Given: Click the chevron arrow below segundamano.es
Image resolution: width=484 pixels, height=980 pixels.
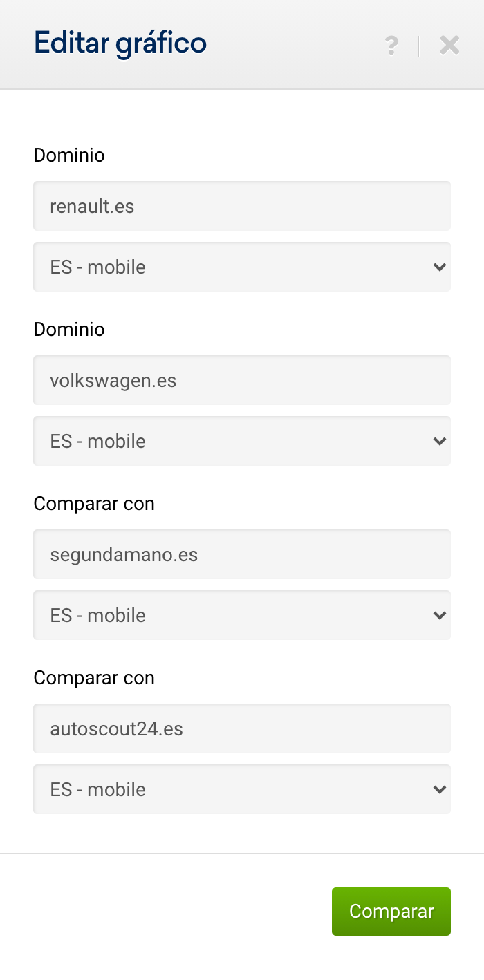Looking at the screenshot, I should click(x=439, y=615).
